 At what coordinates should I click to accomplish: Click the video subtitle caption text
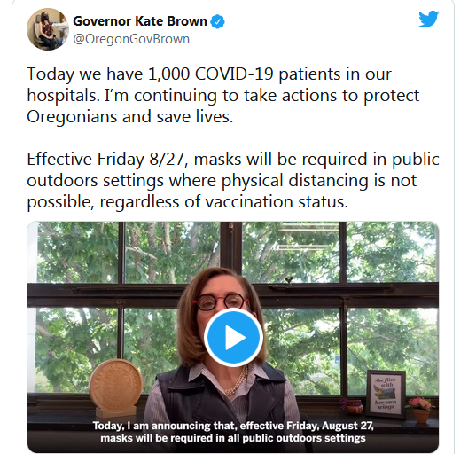pyautogui.click(x=233, y=432)
